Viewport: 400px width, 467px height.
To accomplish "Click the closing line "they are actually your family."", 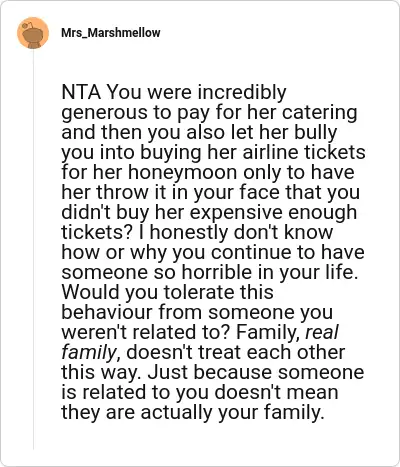I will tap(193, 412).
